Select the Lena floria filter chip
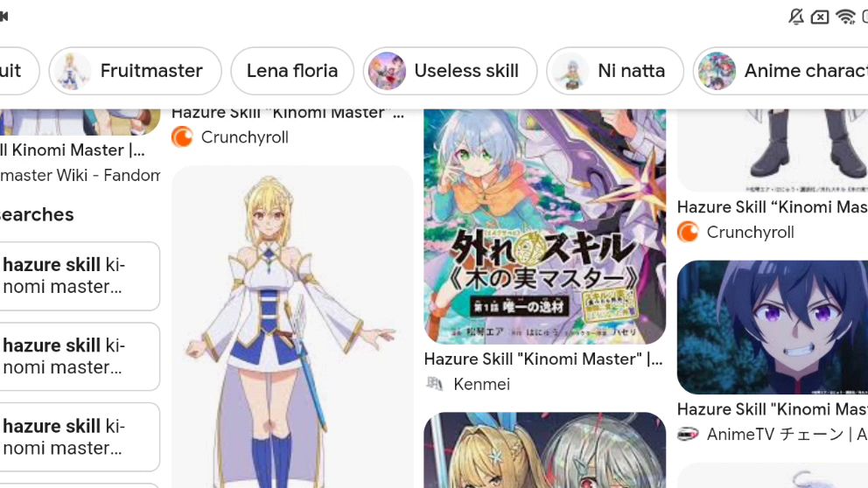This screenshot has height=488, width=868. click(292, 71)
